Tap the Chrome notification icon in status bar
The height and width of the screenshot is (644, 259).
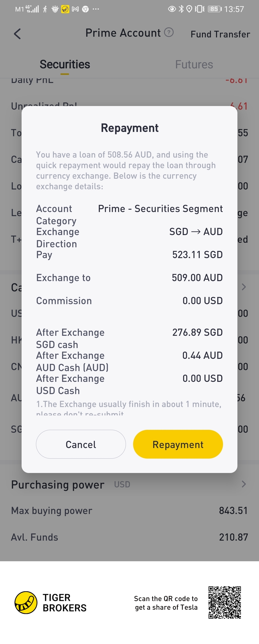pos(86,9)
